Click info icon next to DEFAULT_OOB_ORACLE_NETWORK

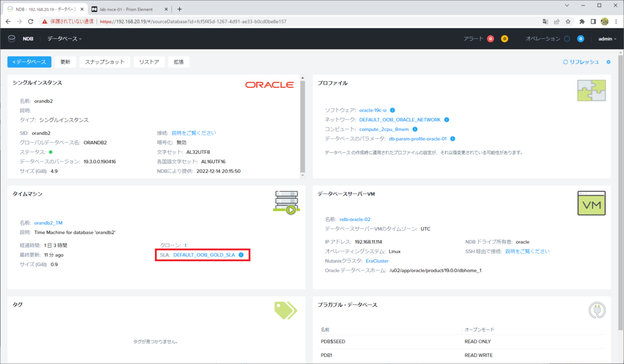click(447, 120)
